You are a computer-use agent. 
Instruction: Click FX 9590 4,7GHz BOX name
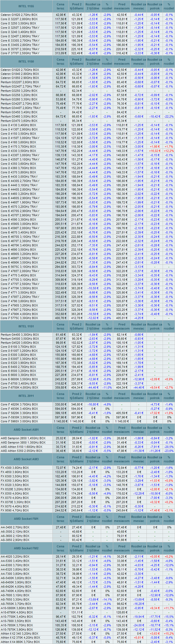(15, 510)
